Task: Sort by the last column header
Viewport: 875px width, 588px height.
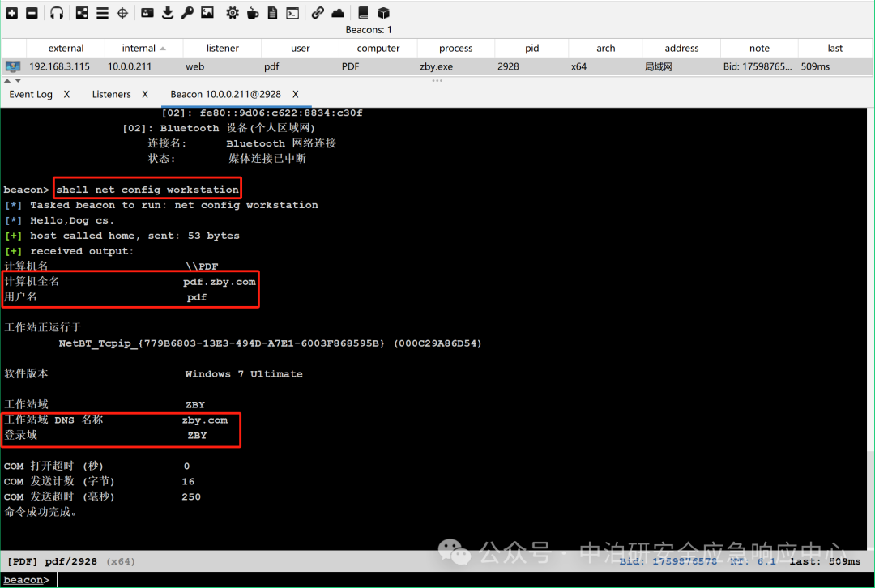Action: click(x=834, y=48)
